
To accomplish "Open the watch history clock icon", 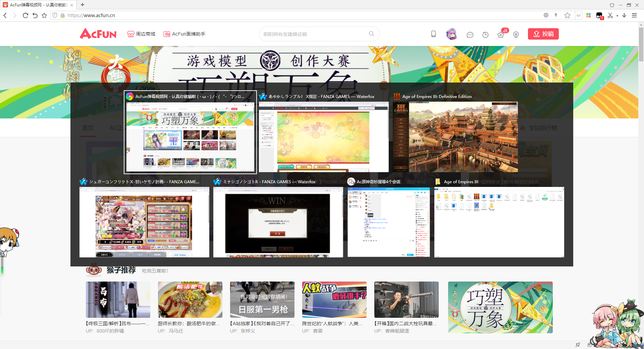I will point(485,35).
